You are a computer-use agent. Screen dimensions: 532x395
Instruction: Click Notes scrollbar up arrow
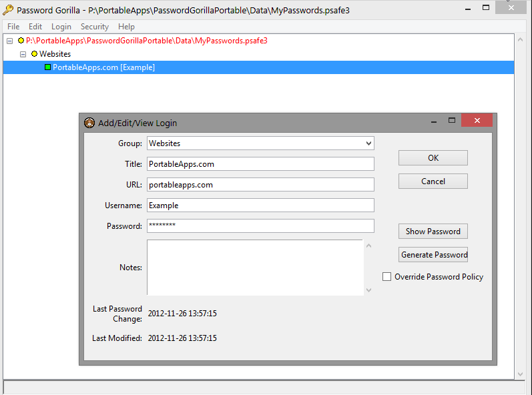(x=369, y=246)
